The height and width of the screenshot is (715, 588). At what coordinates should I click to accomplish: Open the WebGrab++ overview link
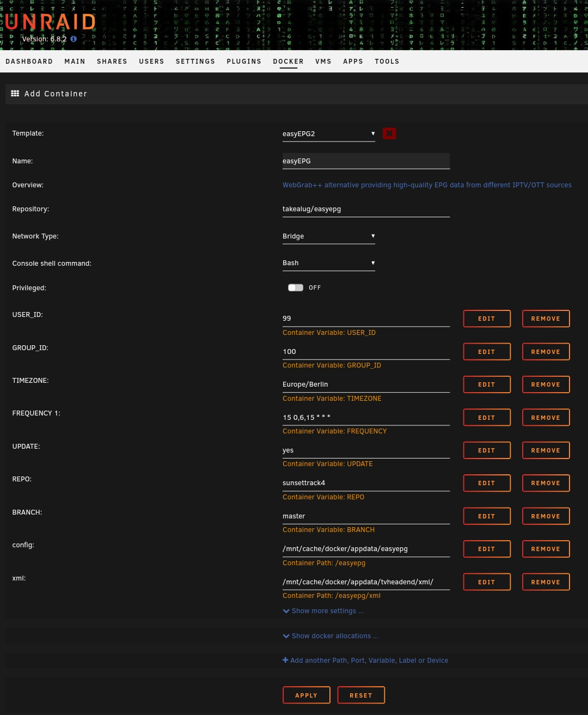pyautogui.click(x=427, y=185)
